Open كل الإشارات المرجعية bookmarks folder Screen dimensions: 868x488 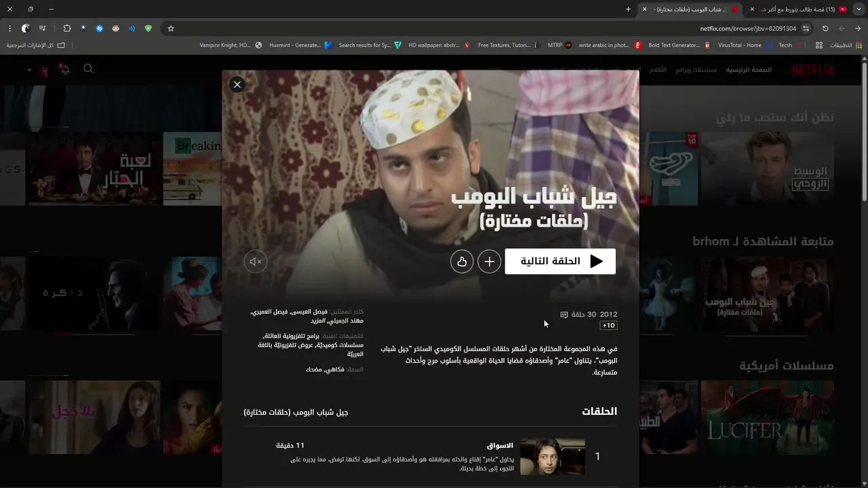[x=36, y=45]
